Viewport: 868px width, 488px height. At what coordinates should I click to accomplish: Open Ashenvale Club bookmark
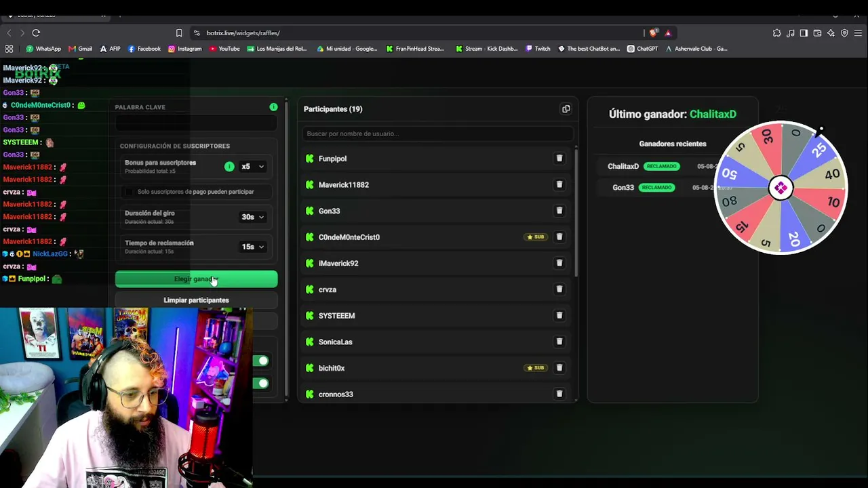click(x=696, y=49)
